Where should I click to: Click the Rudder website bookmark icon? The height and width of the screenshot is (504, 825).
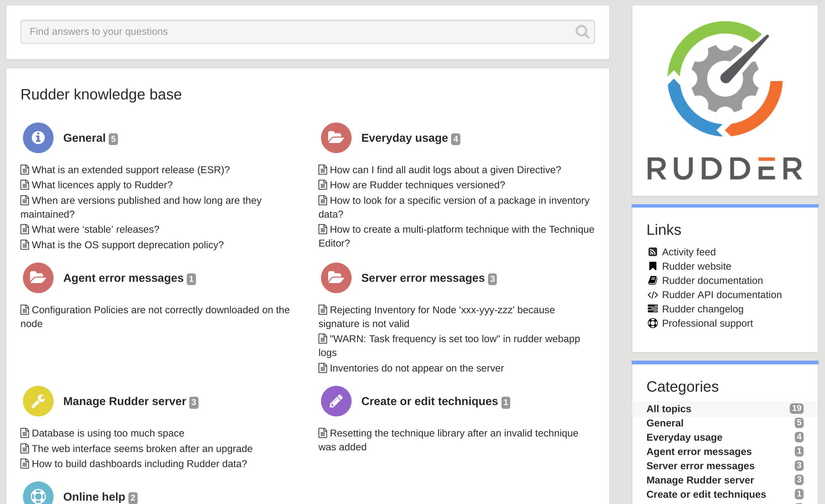pos(653,266)
